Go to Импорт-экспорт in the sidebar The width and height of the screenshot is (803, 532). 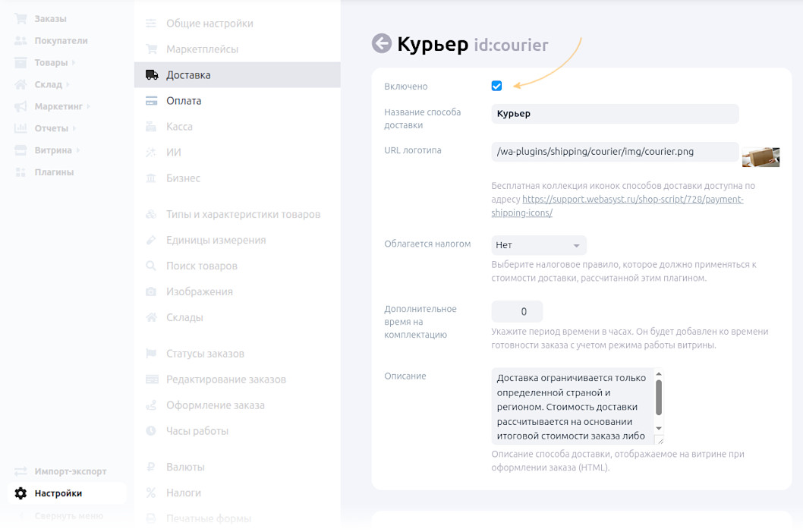(x=71, y=471)
